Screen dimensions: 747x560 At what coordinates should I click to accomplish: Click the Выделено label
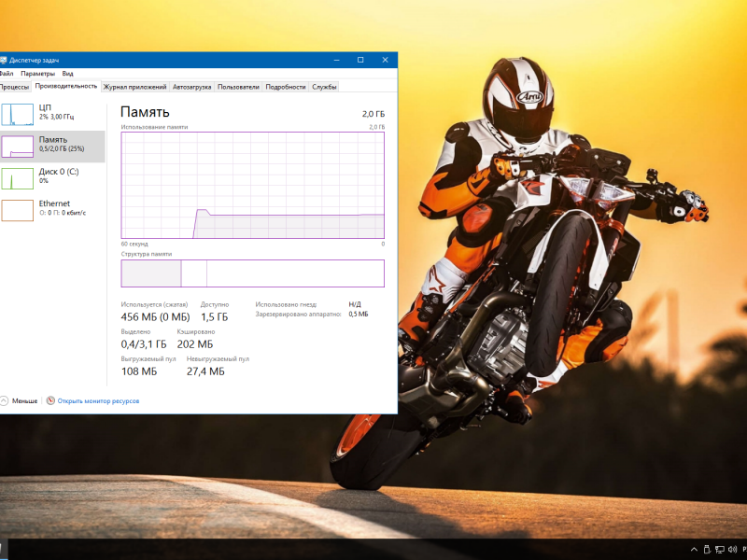pyautogui.click(x=135, y=331)
